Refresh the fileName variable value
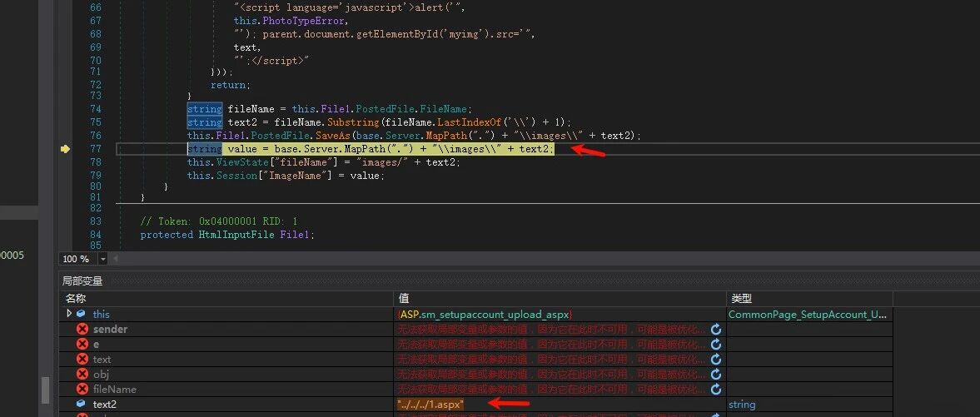980x417 pixels. pyautogui.click(x=716, y=389)
